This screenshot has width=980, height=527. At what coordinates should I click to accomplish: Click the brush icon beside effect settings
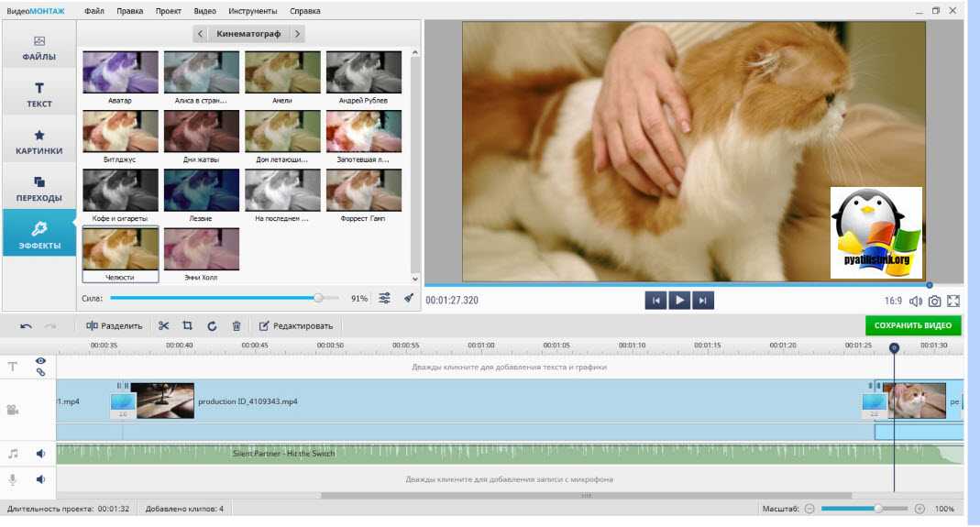[x=409, y=298]
